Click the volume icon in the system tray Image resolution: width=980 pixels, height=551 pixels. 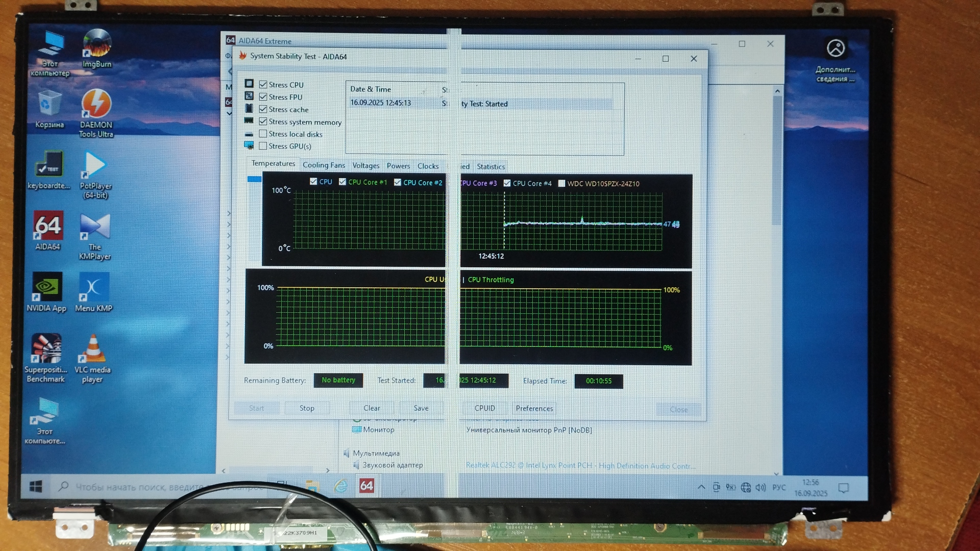click(x=761, y=488)
